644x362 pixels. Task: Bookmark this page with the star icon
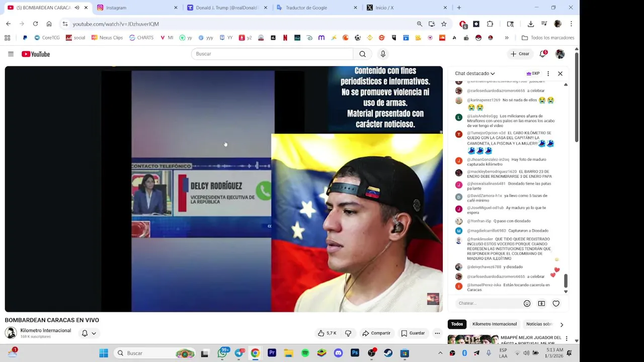coord(444,24)
